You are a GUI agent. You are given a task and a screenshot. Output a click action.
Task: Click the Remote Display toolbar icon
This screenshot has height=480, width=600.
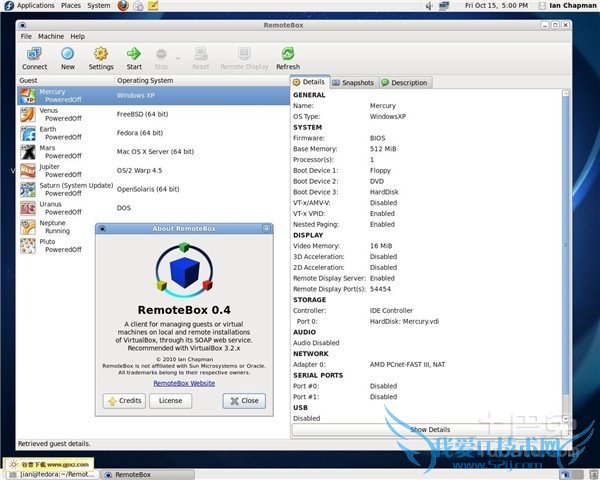coord(243,58)
